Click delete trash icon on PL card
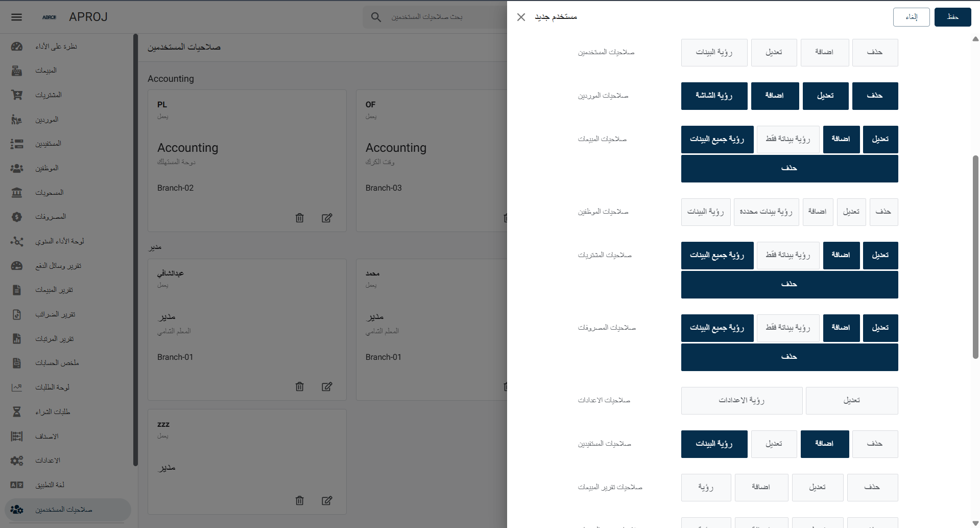 [300, 218]
